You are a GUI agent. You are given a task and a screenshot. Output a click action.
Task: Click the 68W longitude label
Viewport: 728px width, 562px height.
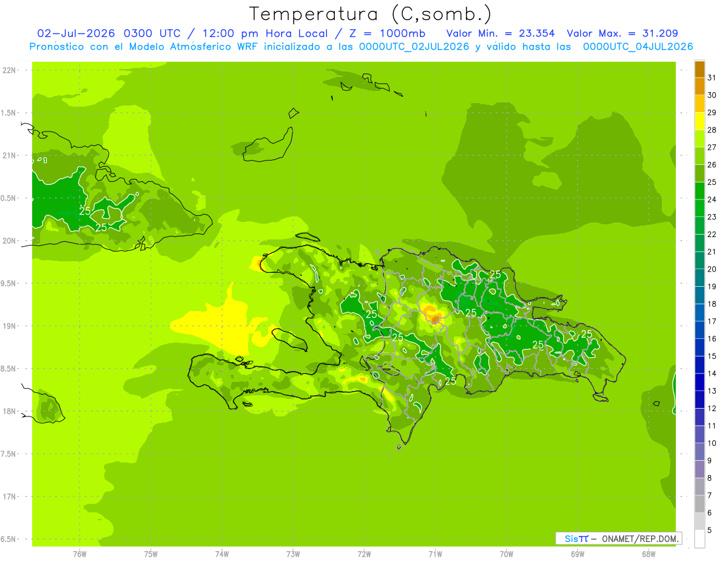pyautogui.click(x=649, y=554)
